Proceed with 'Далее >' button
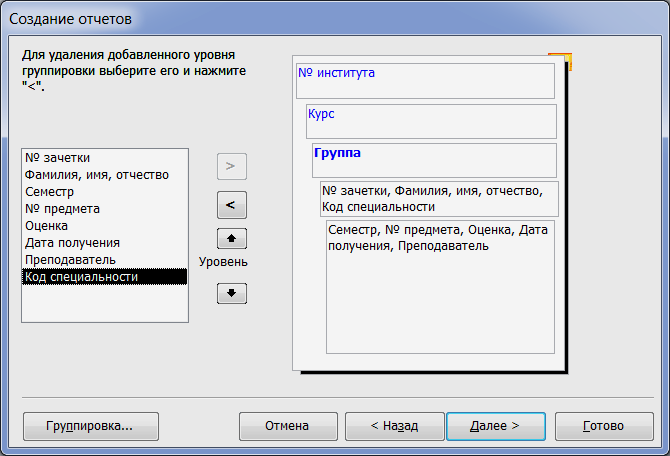This screenshot has height=456, width=670. point(496,426)
